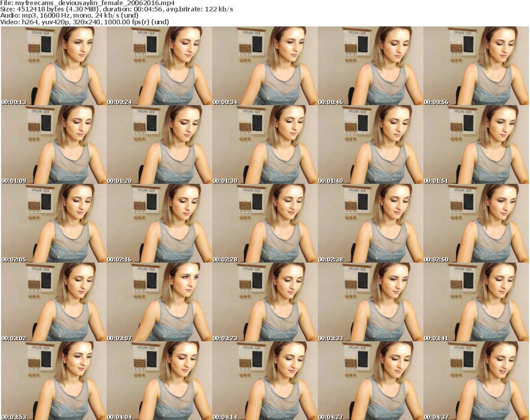Open the frame at 00:01:30
Screen dimensions: 530x420
pyautogui.click(x=264, y=144)
